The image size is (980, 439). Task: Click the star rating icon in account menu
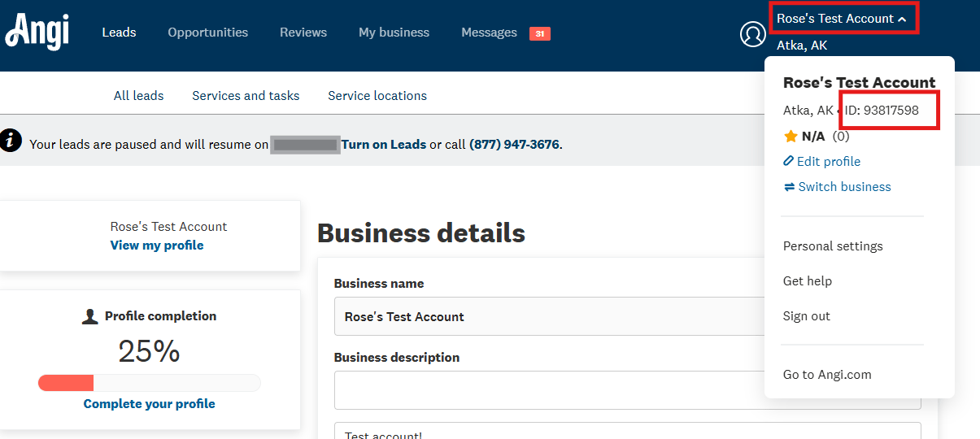pos(791,137)
